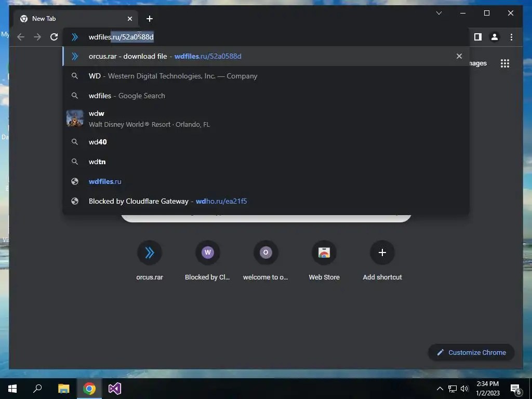Open the Web Store shortcut

tap(324, 261)
